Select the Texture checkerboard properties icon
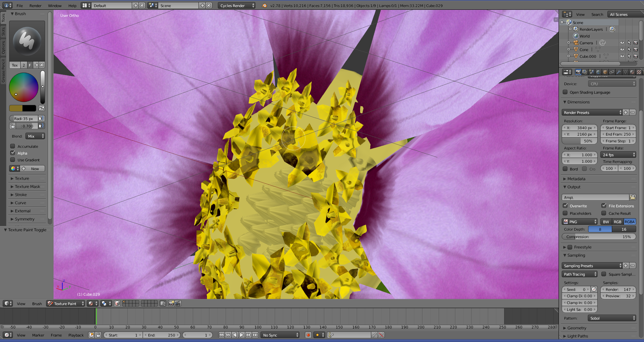644x342 pixels. click(639, 72)
